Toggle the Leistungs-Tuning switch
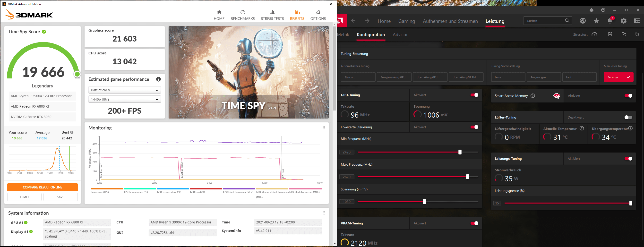The width and height of the screenshot is (644, 247). tap(628, 159)
